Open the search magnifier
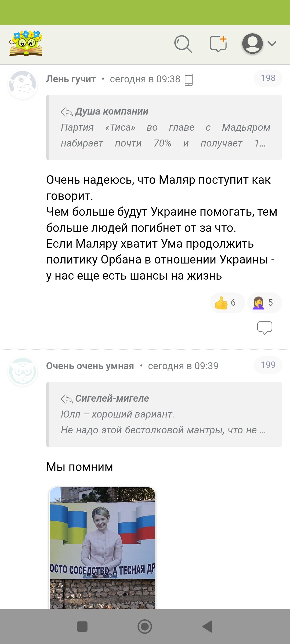Image resolution: width=290 pixels, height=644 pixels. tap(183, 44)
